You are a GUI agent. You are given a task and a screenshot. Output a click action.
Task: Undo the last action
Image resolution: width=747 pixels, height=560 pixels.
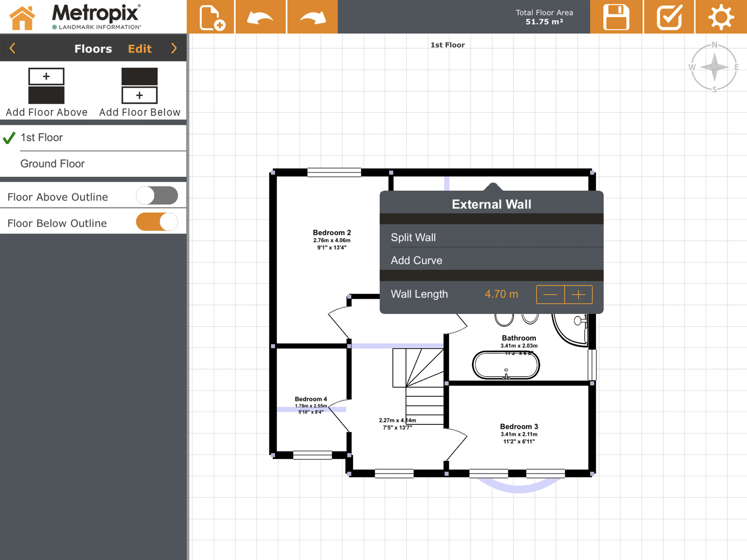[260, 17]
